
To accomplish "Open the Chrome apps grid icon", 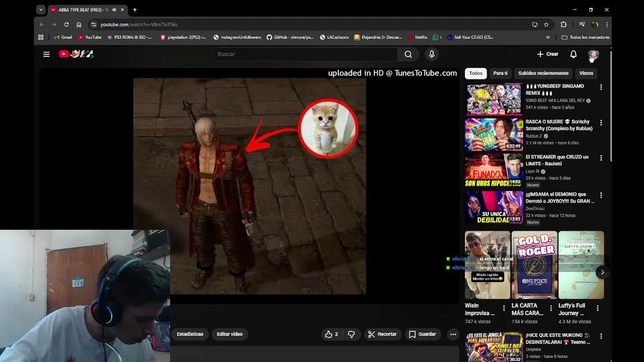I will (41, 37).
